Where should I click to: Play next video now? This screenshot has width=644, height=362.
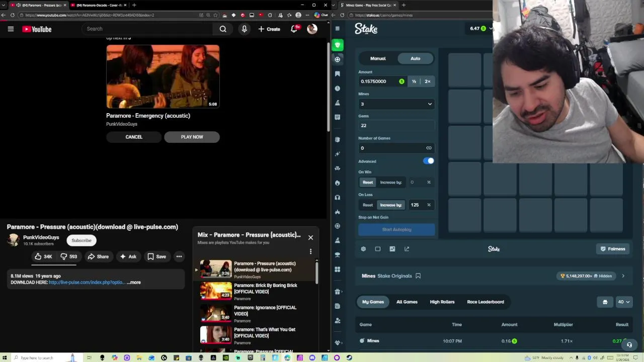click(192, 137)
